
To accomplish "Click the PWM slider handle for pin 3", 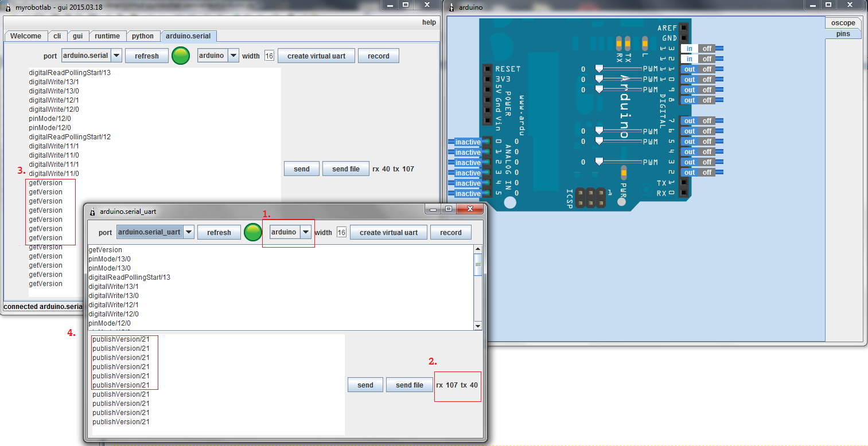I will point(600,162).
